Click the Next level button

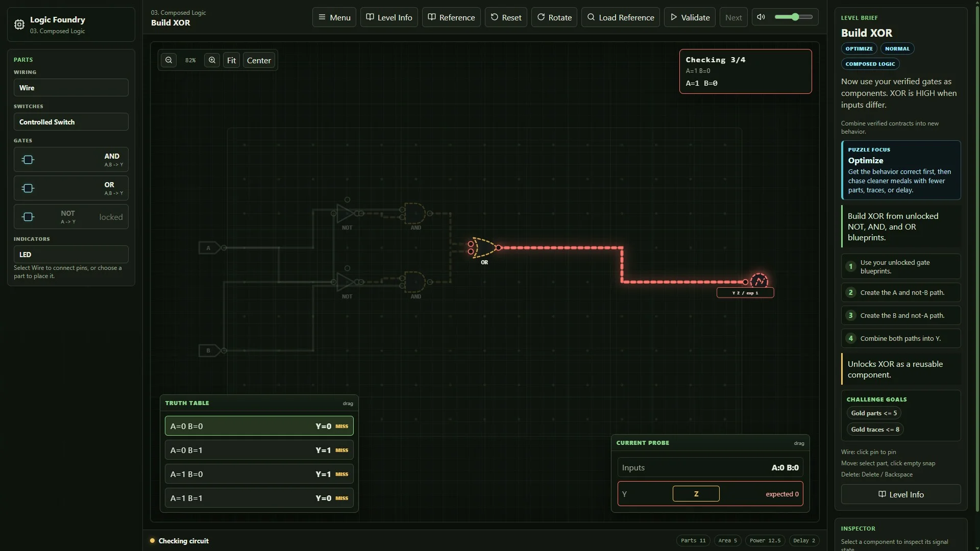733,17
